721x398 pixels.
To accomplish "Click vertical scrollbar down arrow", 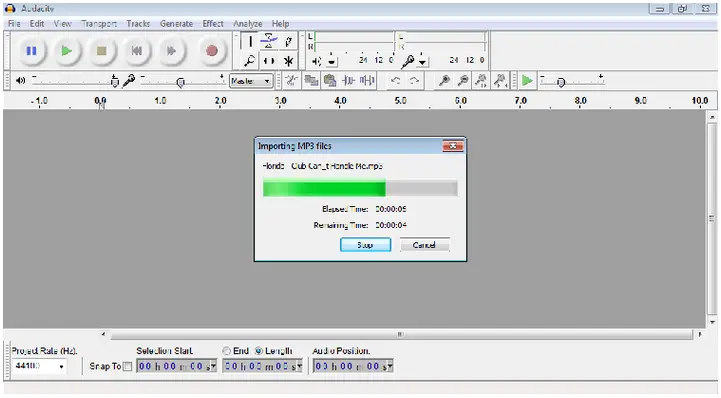I will (712, 322).
